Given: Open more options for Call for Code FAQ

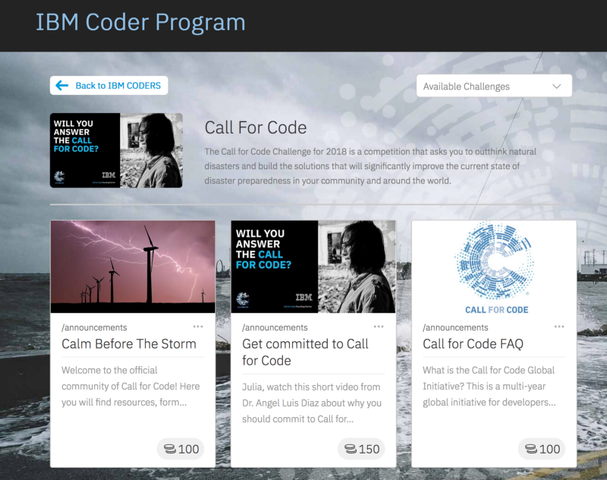Looking at the screenshot, I should tap(559, 327).
